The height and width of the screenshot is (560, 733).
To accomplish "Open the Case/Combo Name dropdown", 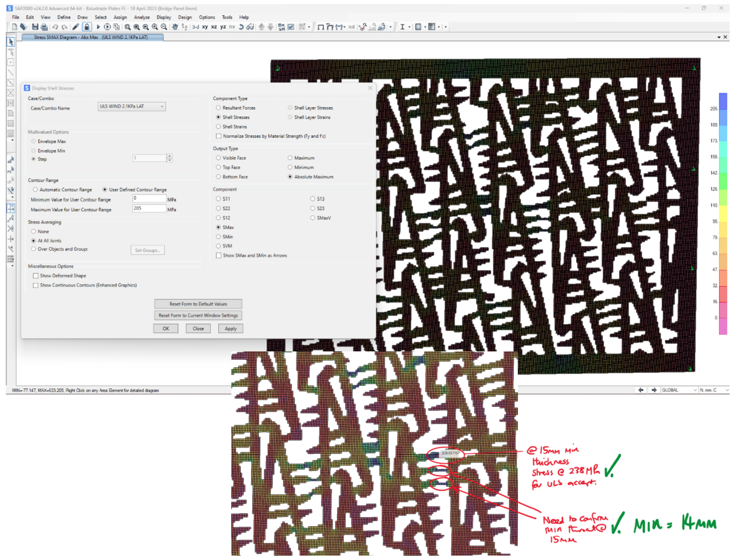I will (x=132, y=107).
